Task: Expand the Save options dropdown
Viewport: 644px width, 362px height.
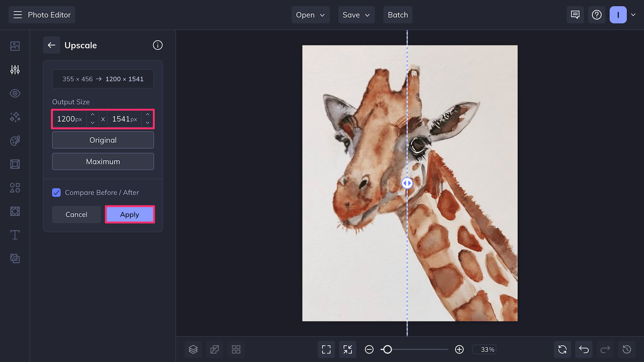Action: 356,14
